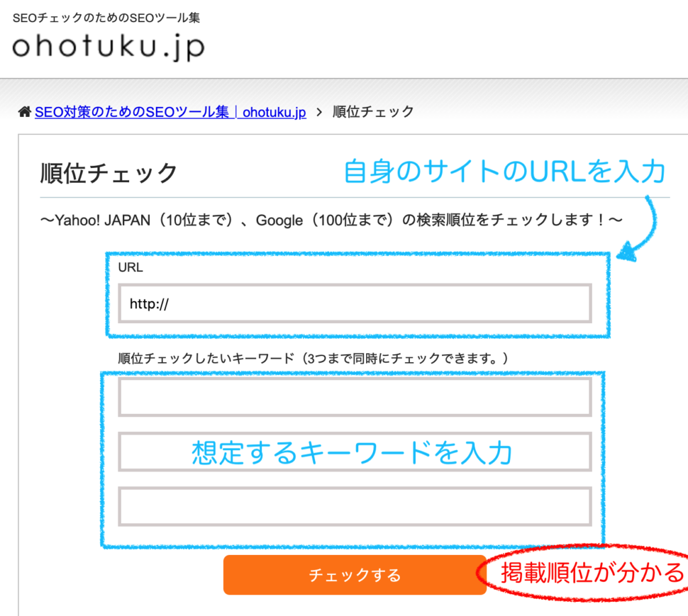
Task: Click the orange チェックする button
Action: [x=355, y=575]
